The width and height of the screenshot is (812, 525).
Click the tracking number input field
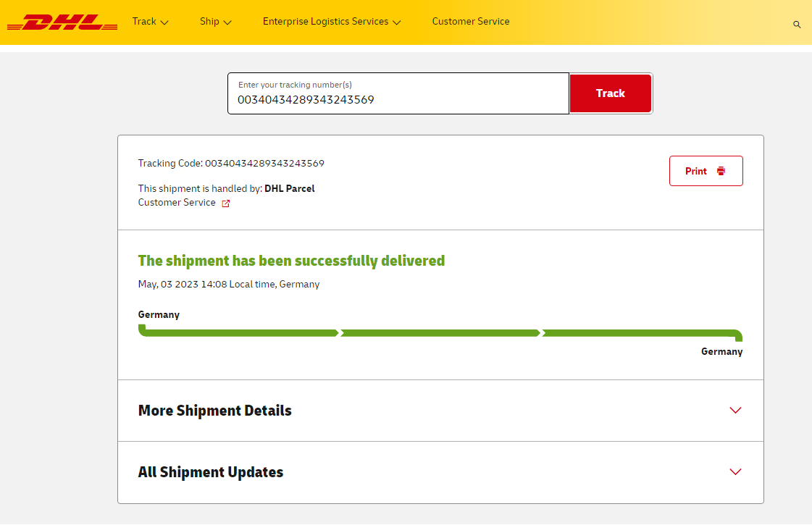click(x=398, y=93)
